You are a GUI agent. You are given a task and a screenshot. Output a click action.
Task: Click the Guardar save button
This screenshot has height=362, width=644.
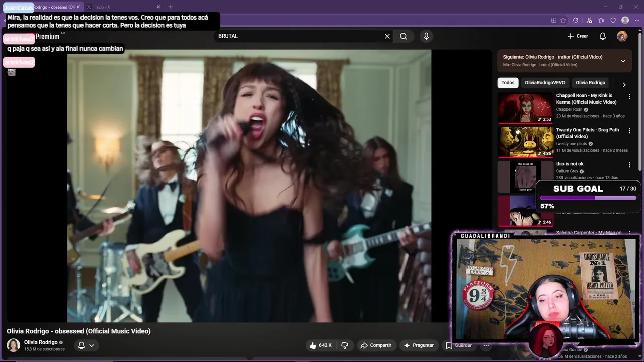tap(459, 345)
